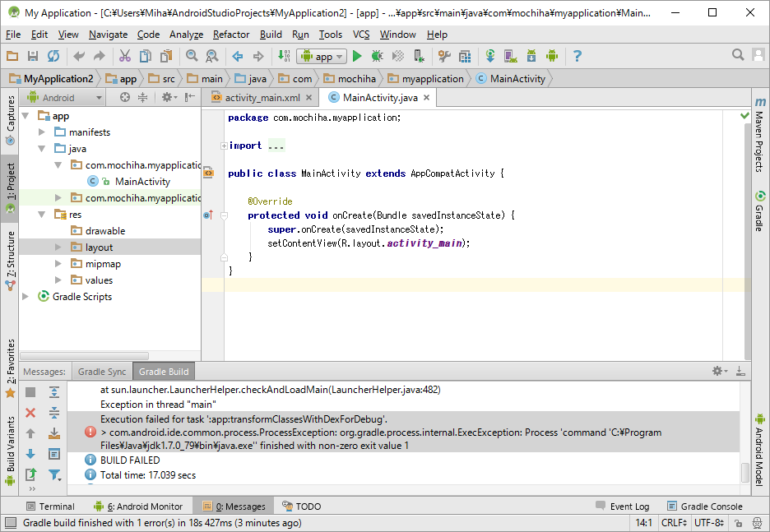Close the MainActivity.java tab
The width and height of the screenshot is (770, 532).
427,98
